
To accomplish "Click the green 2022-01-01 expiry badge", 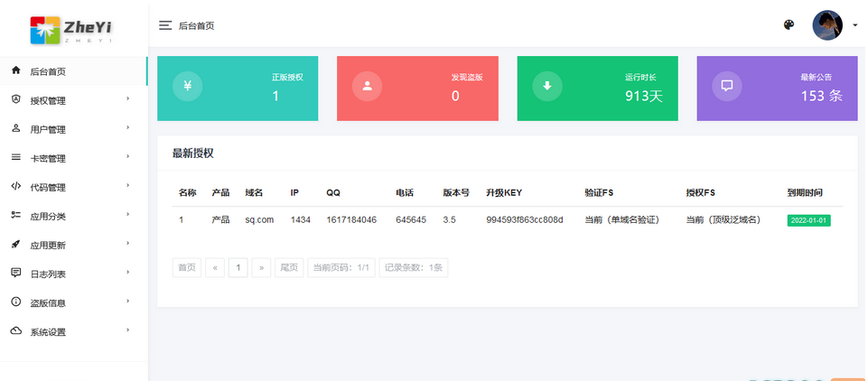I will pos(808,220).
